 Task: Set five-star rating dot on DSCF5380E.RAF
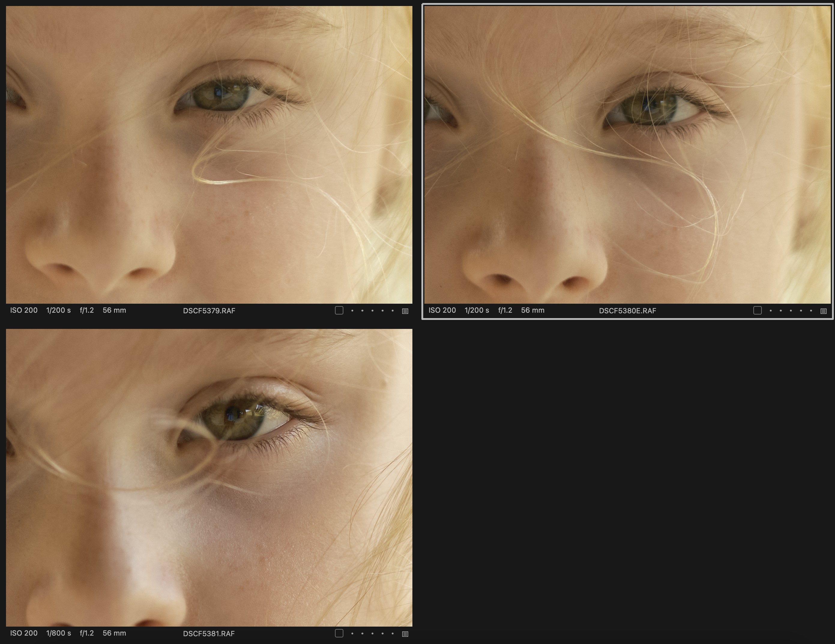811,311
